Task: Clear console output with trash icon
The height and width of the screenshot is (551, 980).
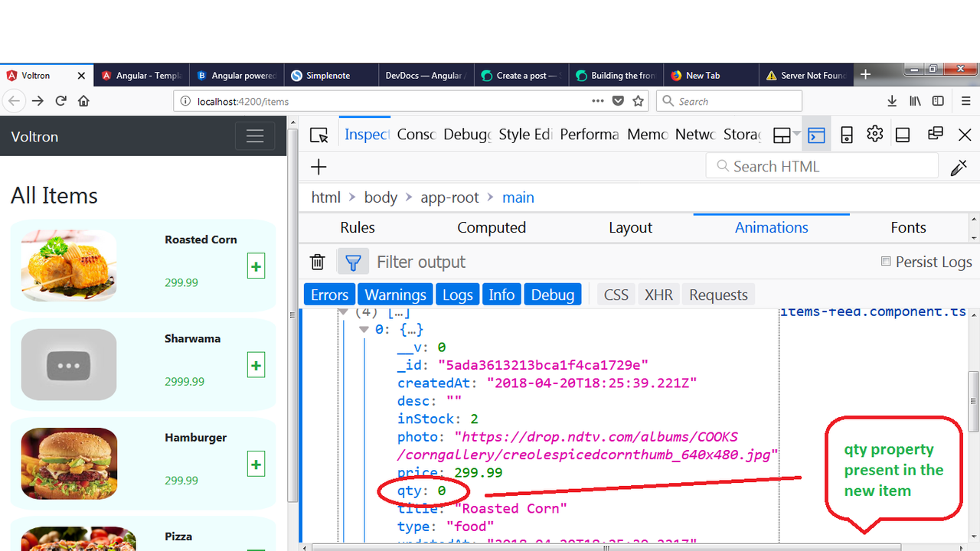Action: click(317, 262)
